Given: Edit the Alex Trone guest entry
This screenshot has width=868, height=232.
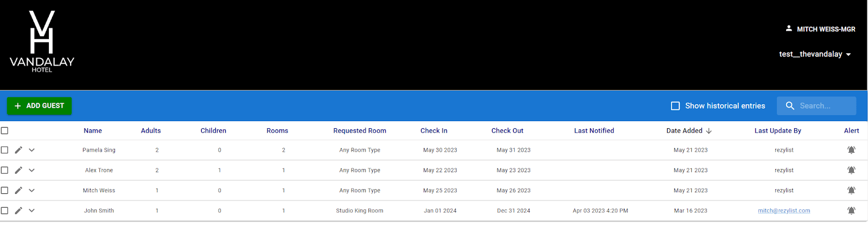Looking at the screenshot, I should tap(18, 170).
